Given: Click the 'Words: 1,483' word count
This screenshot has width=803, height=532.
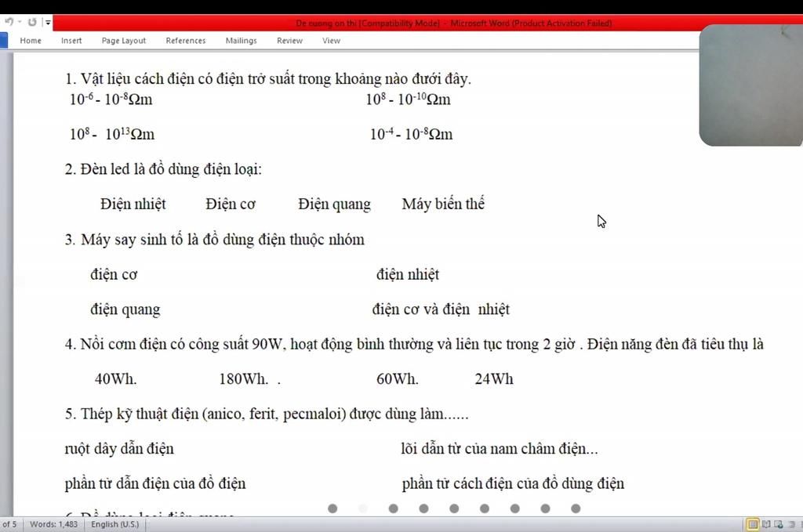Looking at the screenshot, I should 54,524.
